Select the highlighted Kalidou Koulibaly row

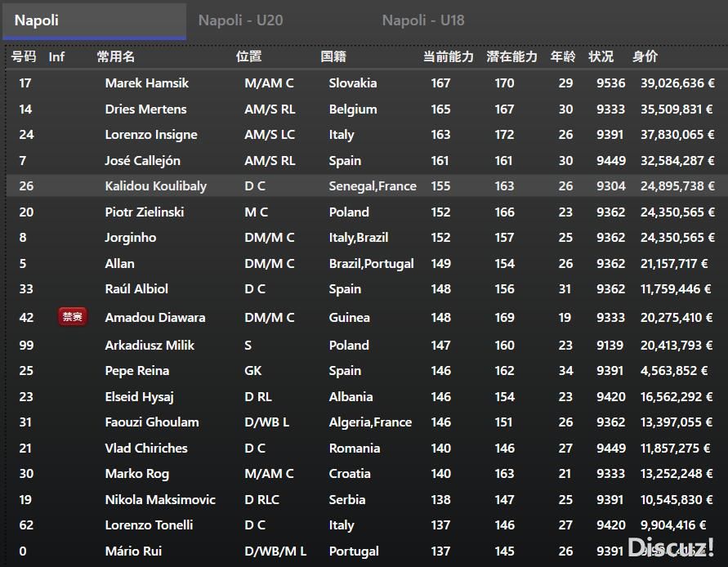tap(367, 185)
